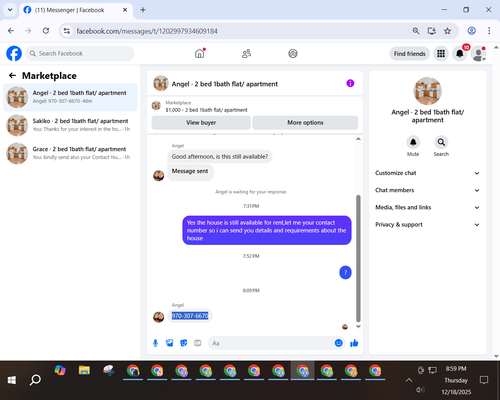Open the Angel conversation in Marketplace list

(70, 97)
